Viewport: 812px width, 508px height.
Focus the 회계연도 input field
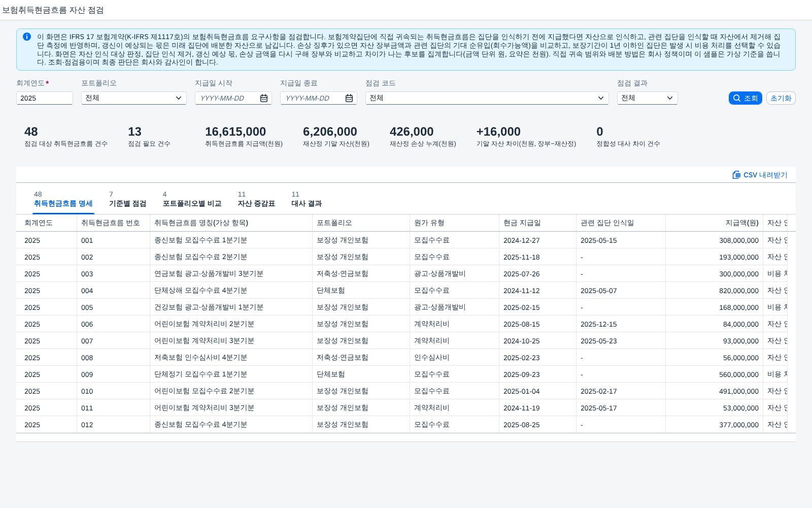tap(45, 98)
